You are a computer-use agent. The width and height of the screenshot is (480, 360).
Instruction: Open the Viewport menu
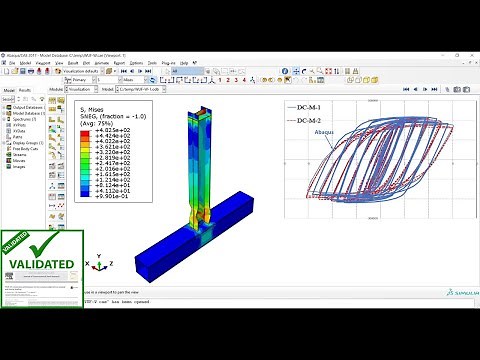(x=43, y=63)
